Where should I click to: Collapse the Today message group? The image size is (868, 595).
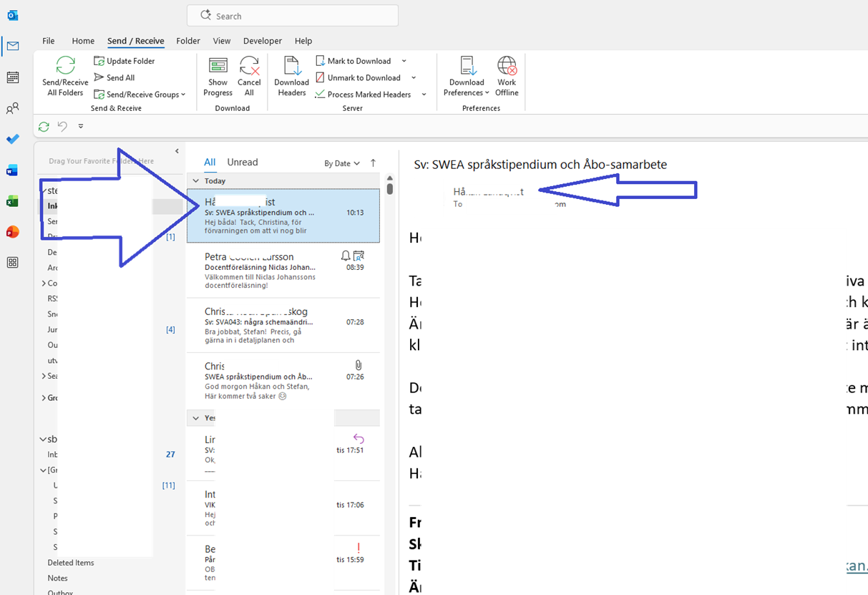click(x=196, y=181)
